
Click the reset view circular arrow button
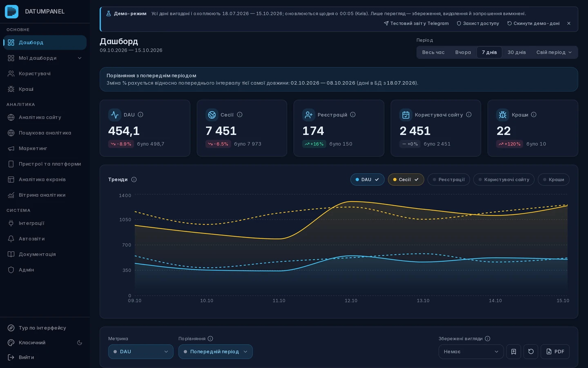[x=531, y=352]
